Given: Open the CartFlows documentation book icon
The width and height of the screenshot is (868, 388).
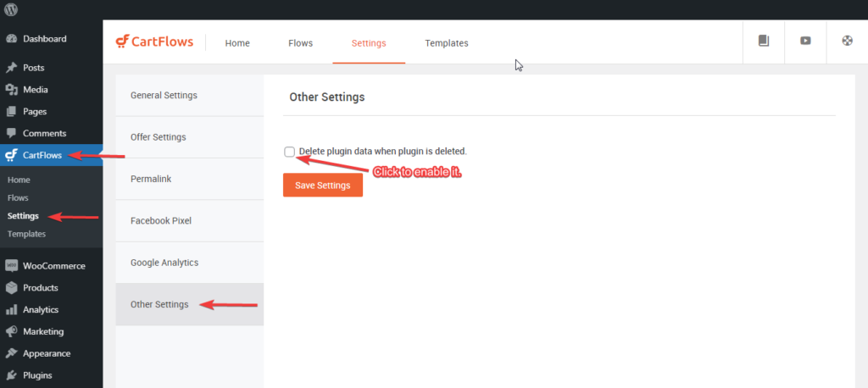Looking at the screenshot, I should point(764,41).
